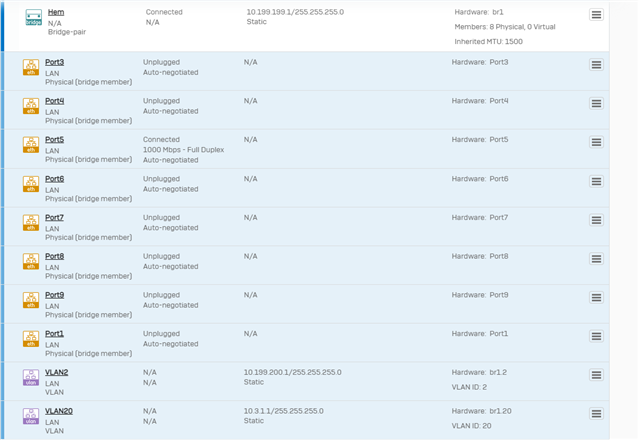Open the hamburger menu for VLAN20
Screen dimensions: 639x440
[x=596, y=414]
